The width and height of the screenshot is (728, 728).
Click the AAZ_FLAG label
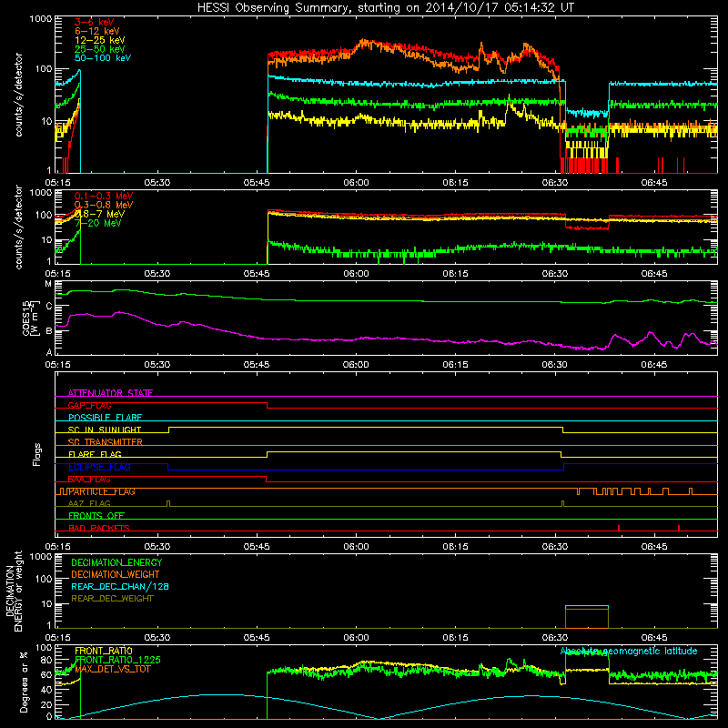(x=89, y=503)
